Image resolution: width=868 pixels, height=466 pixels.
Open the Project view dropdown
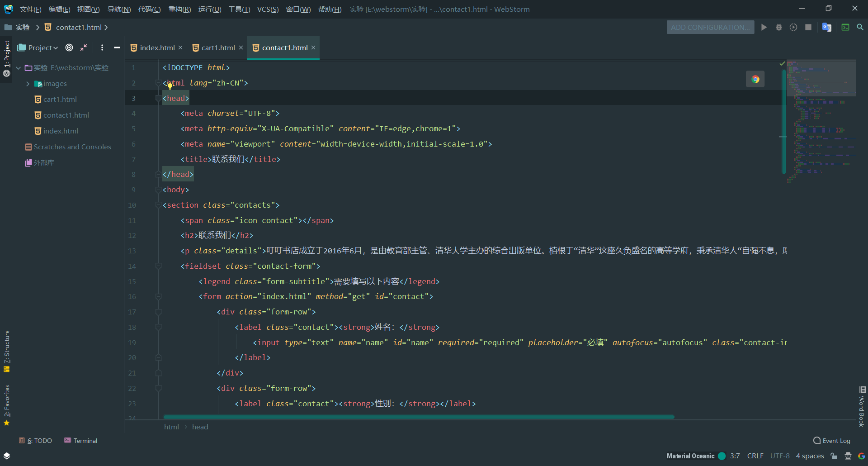click(38, 48)
